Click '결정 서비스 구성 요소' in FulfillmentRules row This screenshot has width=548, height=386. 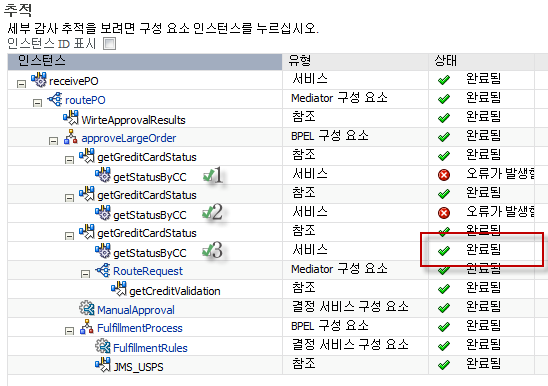tap(350, 345)
